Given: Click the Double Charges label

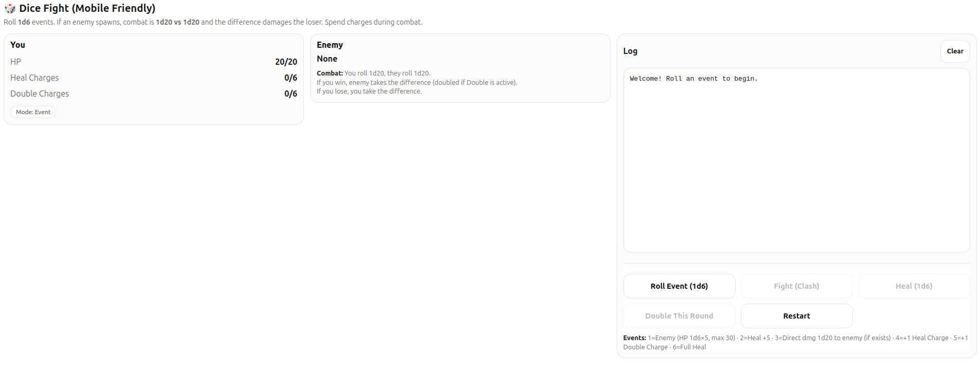Looking at the screenshot, I should point(40,94).
